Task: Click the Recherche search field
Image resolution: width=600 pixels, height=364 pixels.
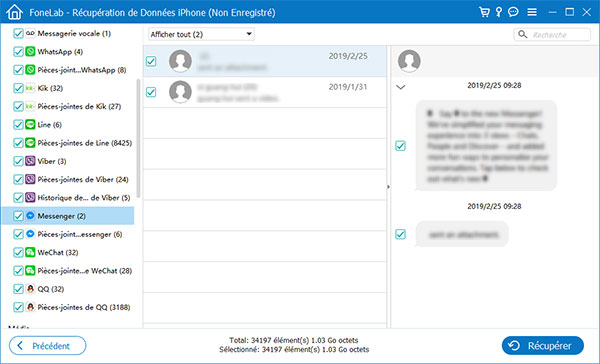Action: pyautogui.click(x=552, y=34)
